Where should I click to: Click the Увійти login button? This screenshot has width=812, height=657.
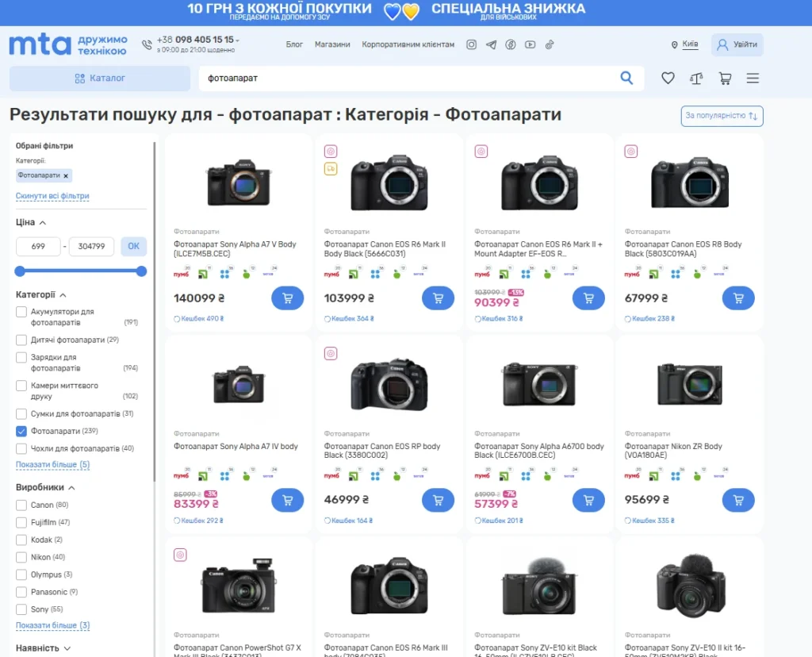tap(737, 44)
